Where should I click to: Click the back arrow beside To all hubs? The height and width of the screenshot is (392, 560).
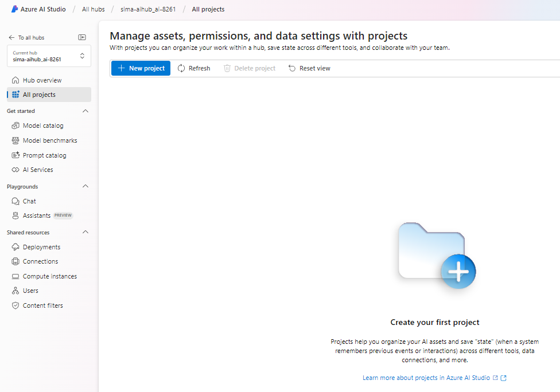point(11,37)
